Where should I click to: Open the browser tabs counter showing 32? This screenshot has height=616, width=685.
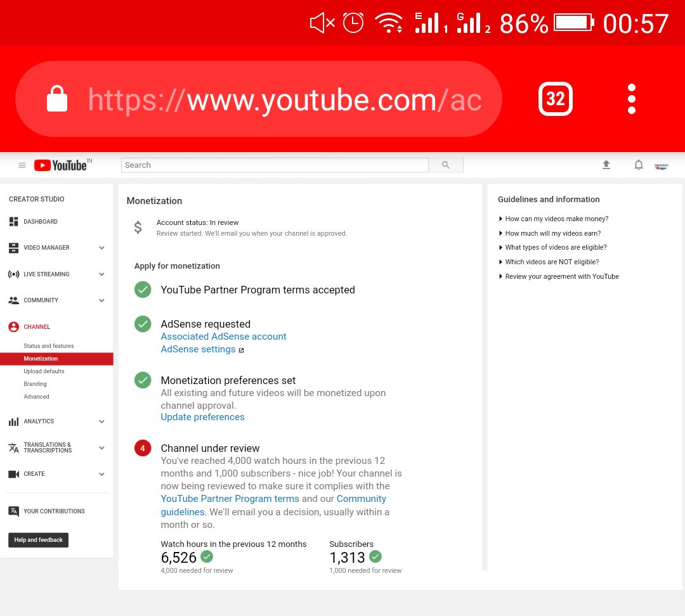point(555,99)
